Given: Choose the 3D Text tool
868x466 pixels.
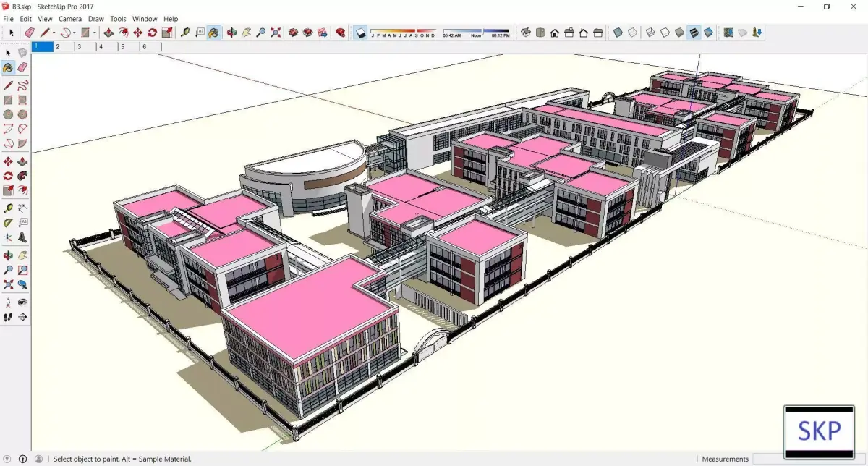Looking at the screenshot, I should pos(22,237).
